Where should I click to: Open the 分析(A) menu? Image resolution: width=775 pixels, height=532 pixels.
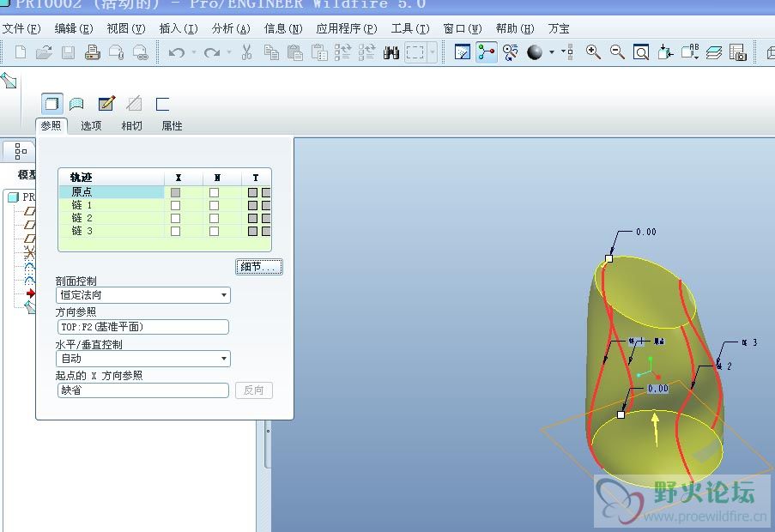(x=231, y=28)
